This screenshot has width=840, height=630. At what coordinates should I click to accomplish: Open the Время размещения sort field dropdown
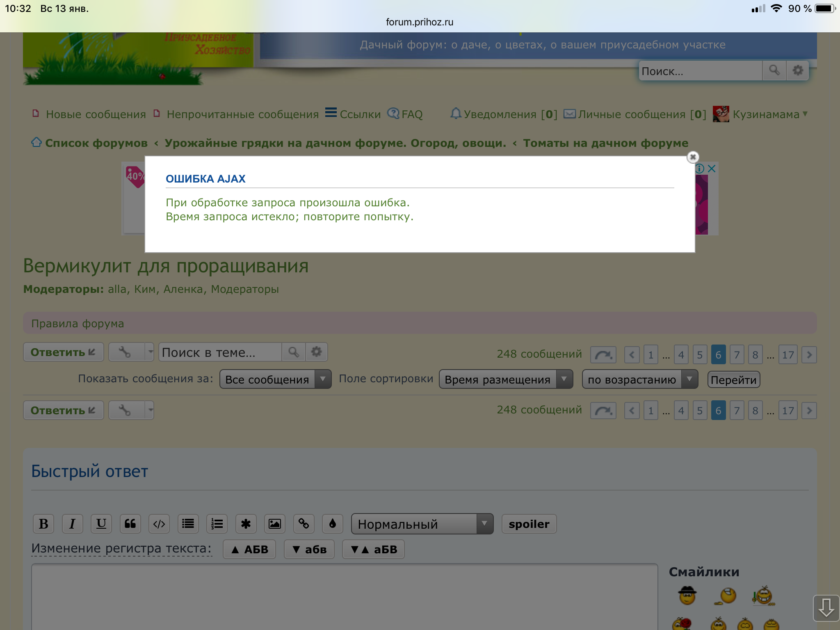[505, 379]
